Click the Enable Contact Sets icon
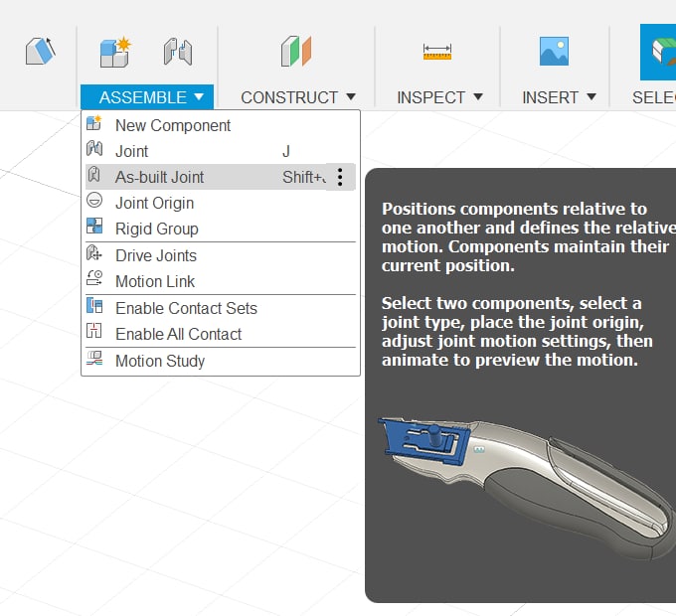Image resolution: width=676 pixels, height=616 pixels. pos(94,305)
